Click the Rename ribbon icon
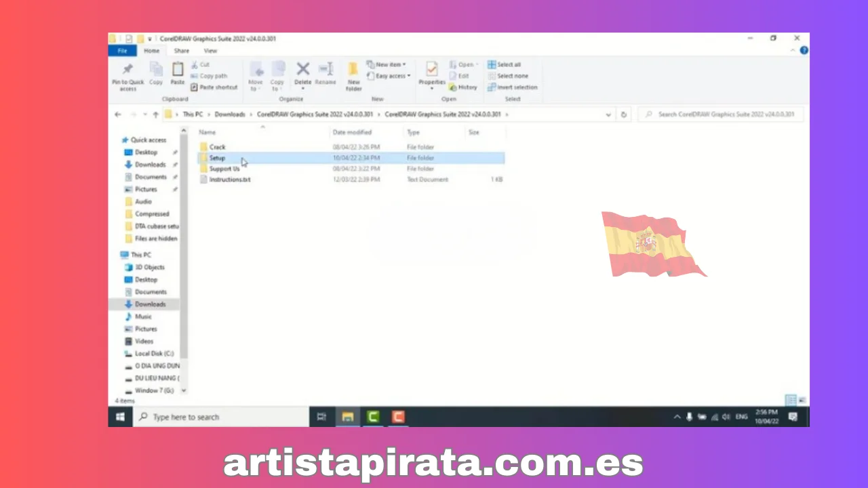The image size is (868, 488). [x=325, y=69]
